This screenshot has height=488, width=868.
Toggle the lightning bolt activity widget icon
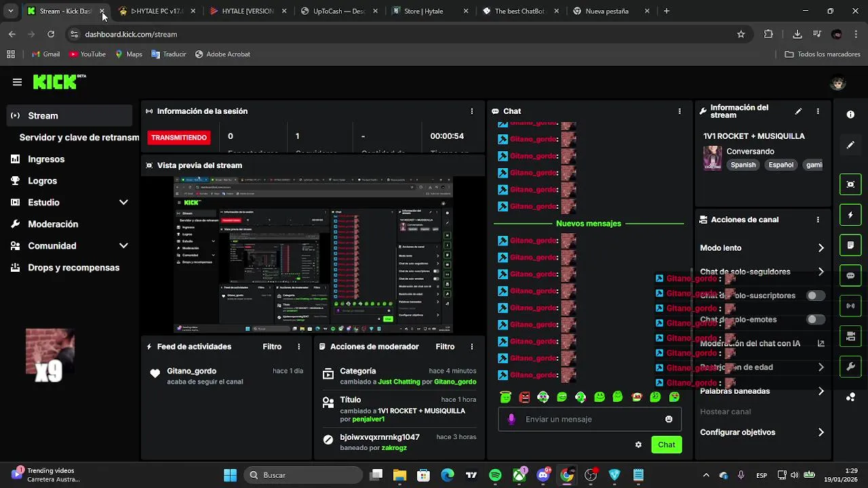[x=850, y=215]
